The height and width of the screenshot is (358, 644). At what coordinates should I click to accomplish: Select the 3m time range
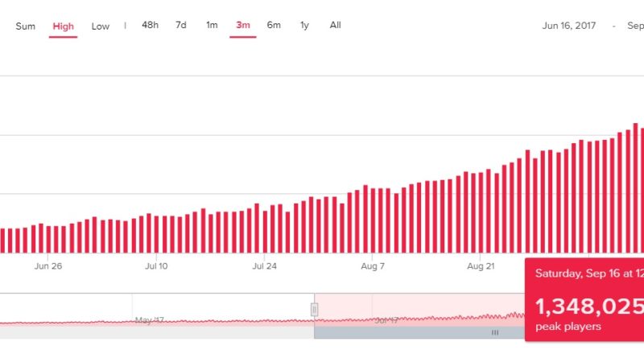click(242, 25)
